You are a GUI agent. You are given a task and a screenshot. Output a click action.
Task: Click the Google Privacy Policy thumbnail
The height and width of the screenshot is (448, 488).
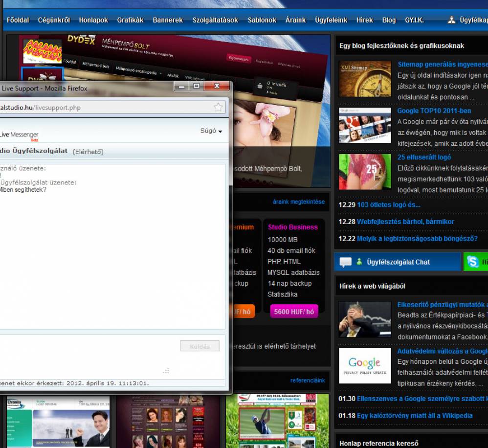tap(365, 366)
